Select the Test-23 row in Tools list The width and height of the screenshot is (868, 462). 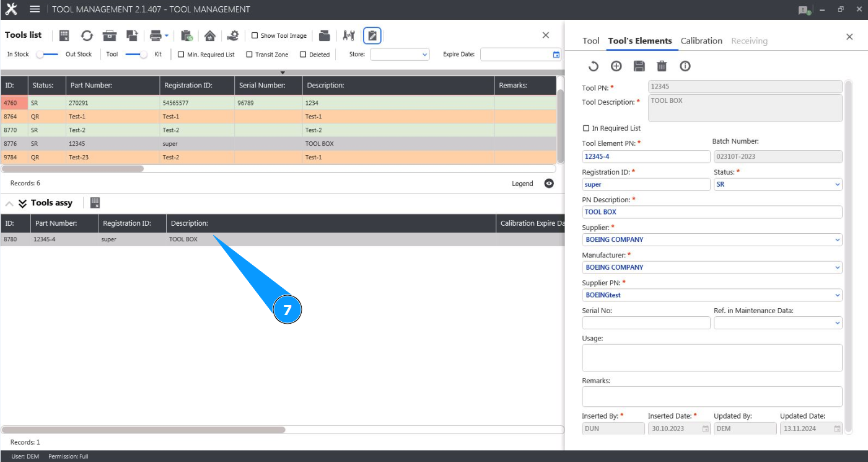tap(78, 158)
